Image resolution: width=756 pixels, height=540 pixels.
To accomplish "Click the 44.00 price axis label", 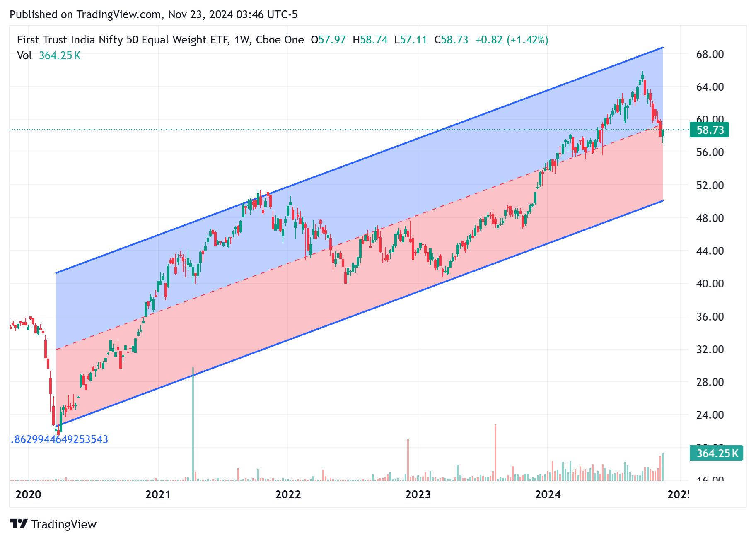I will click(710, 251).
